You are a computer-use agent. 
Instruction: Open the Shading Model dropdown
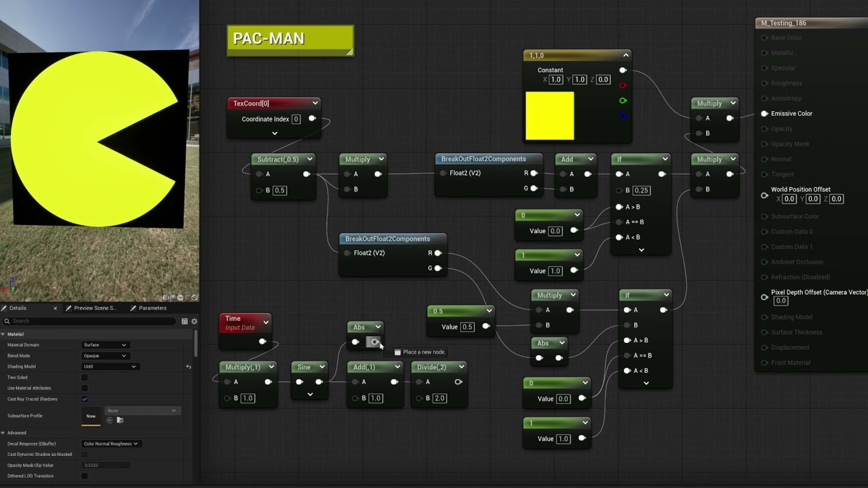coord(110,367)
